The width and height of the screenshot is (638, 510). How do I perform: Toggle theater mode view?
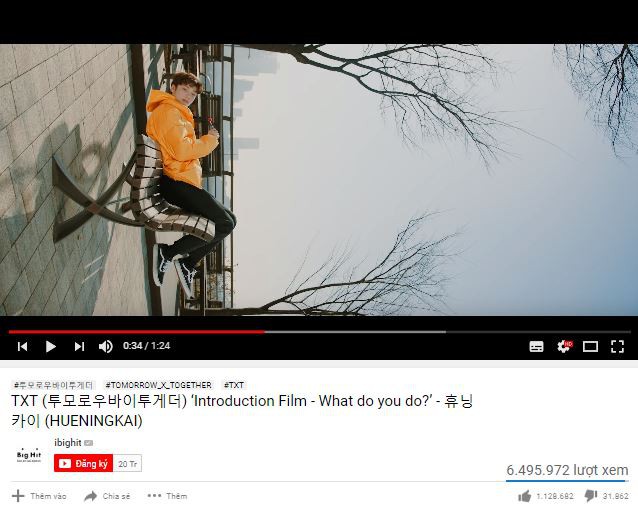tap(590, 346)
